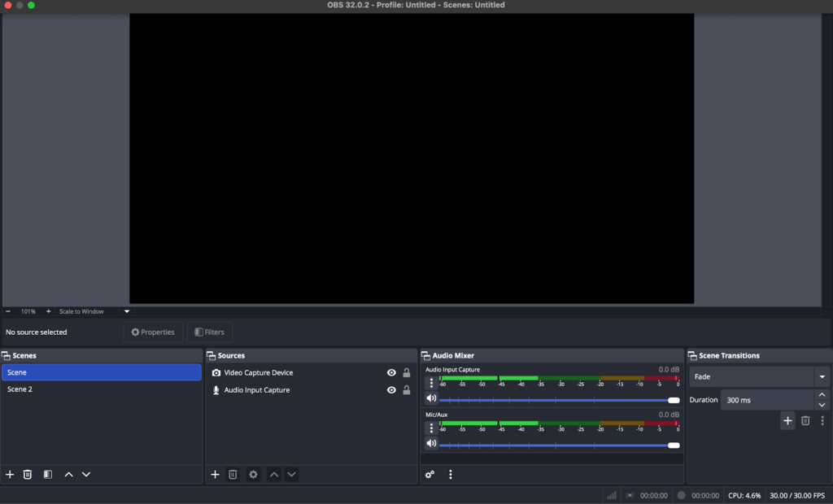Image resolution: width=833 pixels, height=504 pixels.
Task: Delete the selected scene using trash icon
Action: coord(28,475)
